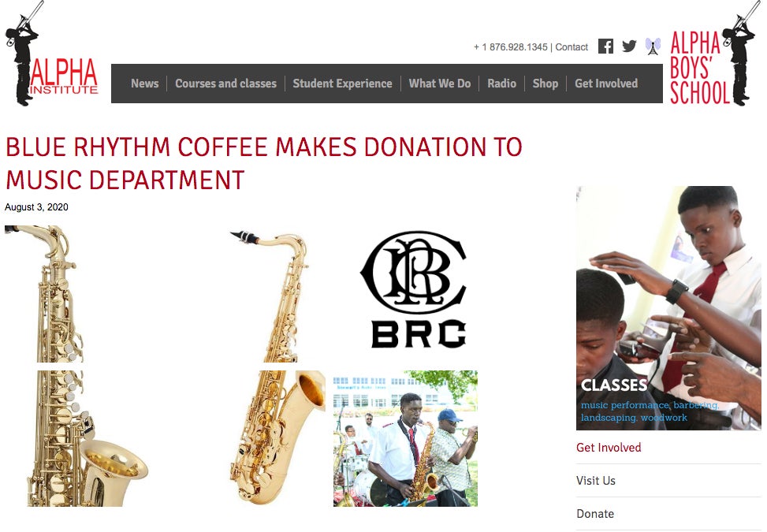This screenshot has width=767, height=532.
Task: Open Get Involved in navigation bar
Action: (x=606, y=84)
